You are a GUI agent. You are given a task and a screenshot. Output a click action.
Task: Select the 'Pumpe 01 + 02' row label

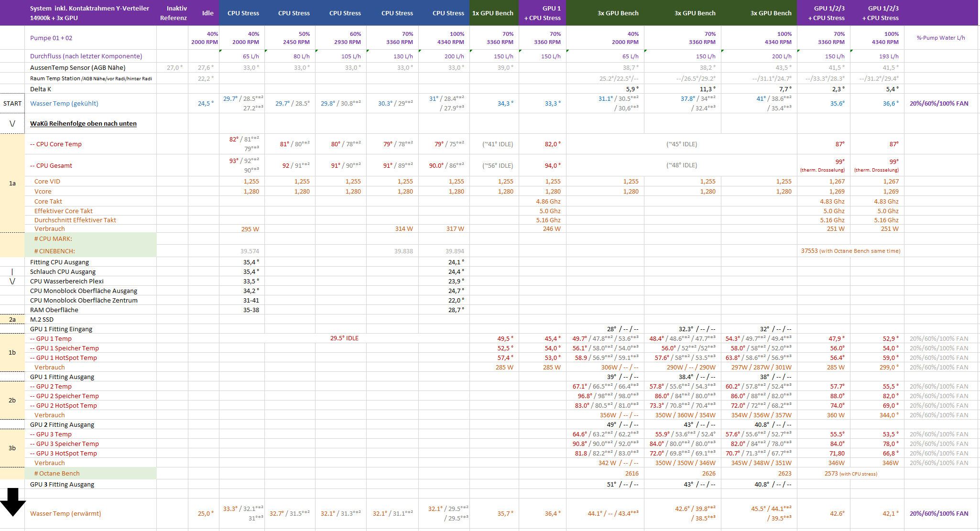pos(51,38)
